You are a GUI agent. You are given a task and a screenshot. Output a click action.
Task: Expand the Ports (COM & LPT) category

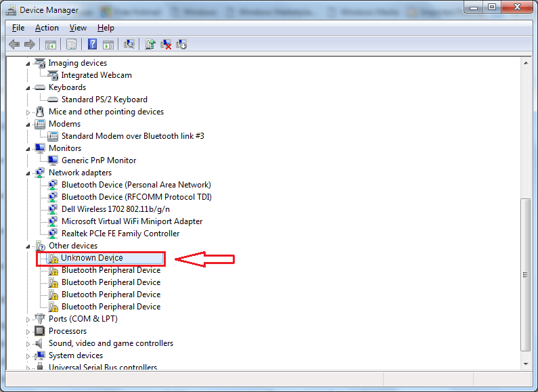coord(28,320)
